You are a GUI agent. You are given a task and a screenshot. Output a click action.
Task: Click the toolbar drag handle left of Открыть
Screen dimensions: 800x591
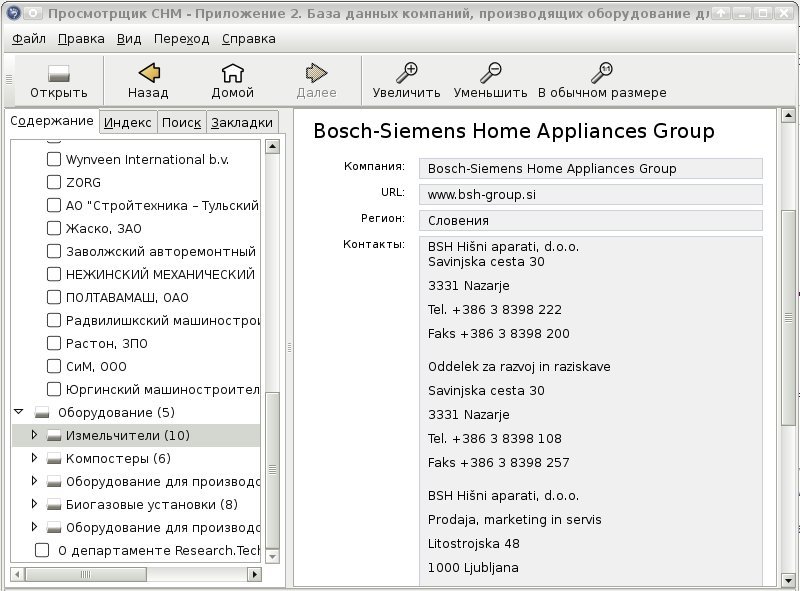tap(9, 80)
